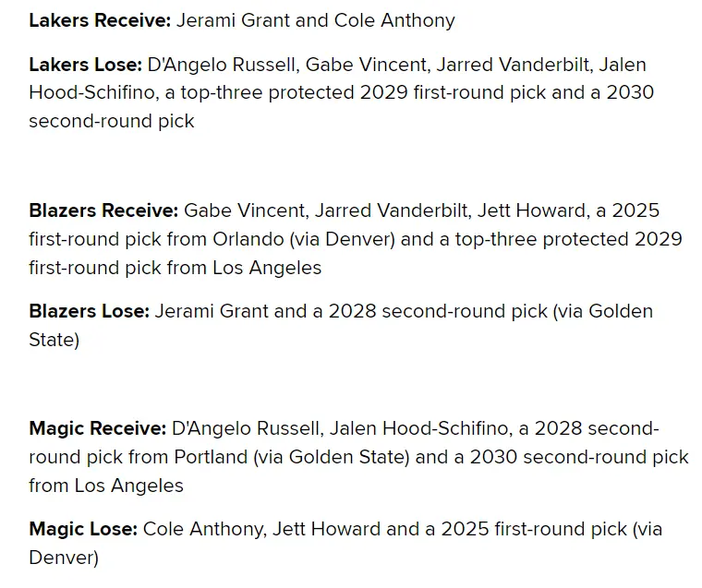This screenshot has height=588, width=702.
Task: Click 'Jerami Grant' in Blazers Lose line
Action: pyautogui.click(x=212, y=311)
